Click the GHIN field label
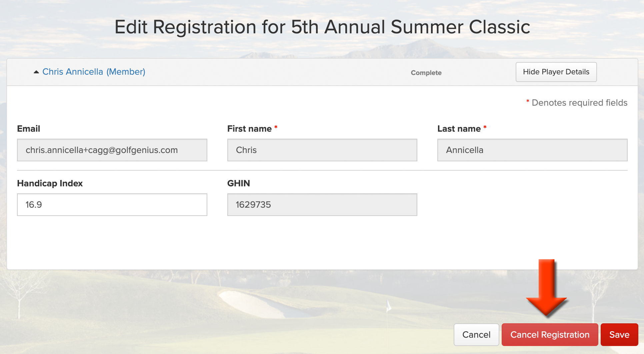Image resolution: width=644 pixels, height=354 pixels. [x=238, y=183]
